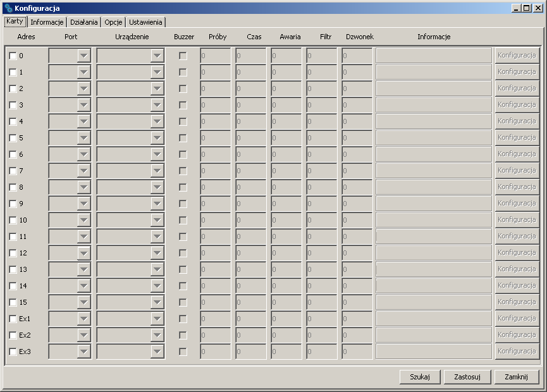Click the Adres column header label

pos(26,37)
